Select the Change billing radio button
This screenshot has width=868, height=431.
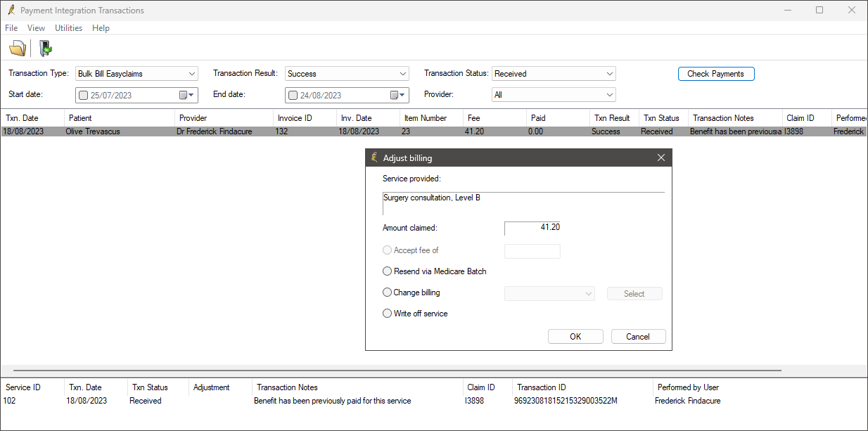click(x=387, y=292)
